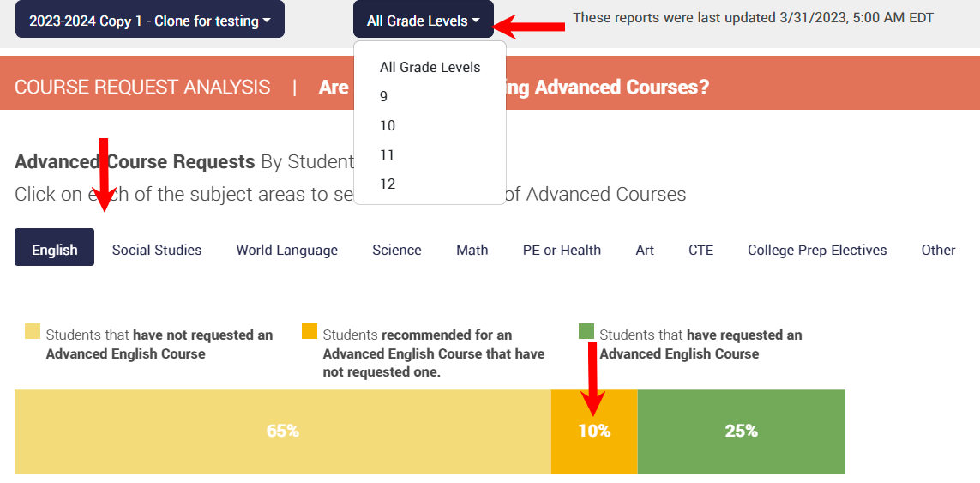Select the Art subject tab
The height and width of the screenshot is (483, 980).
pyautogui.click(x=645, y=250)
